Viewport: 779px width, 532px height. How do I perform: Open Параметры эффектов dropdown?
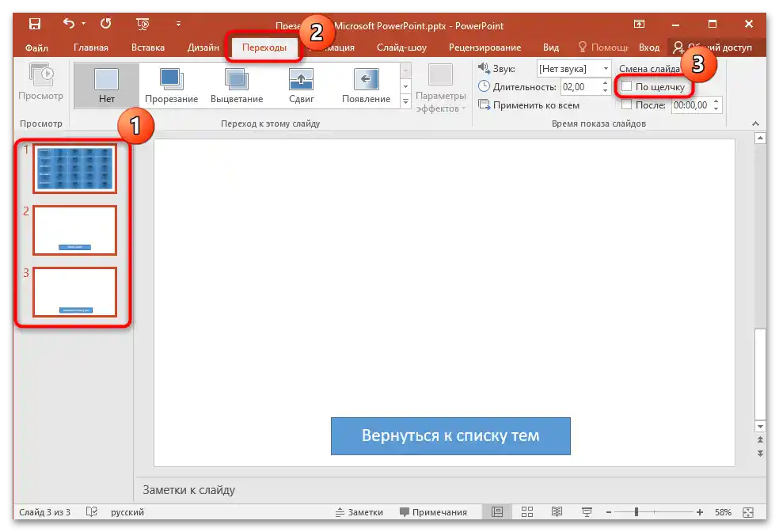point(441,89)
